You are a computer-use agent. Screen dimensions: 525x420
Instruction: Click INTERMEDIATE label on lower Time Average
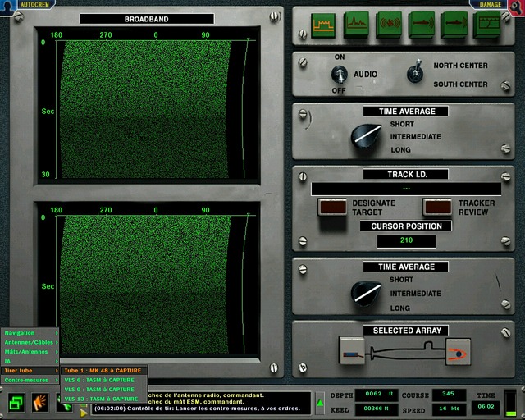pyautogui.click(x=415, y=294)
